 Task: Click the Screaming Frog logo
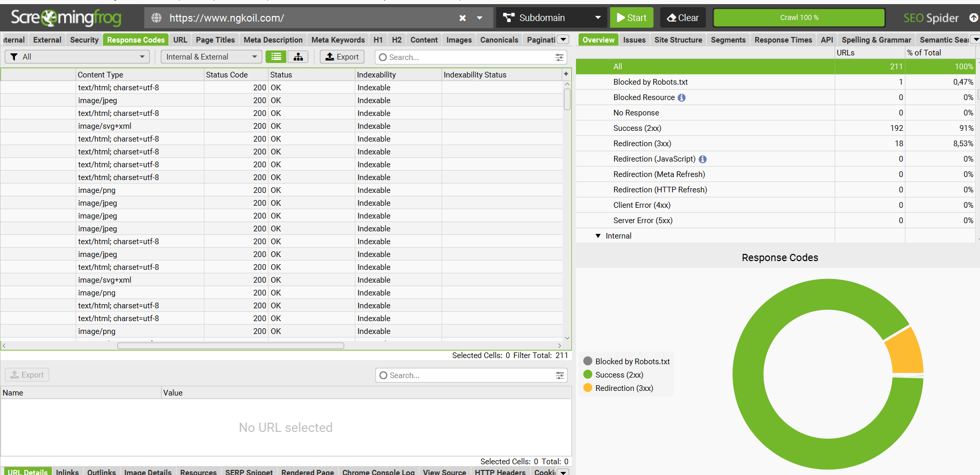(x=66, y=18)
